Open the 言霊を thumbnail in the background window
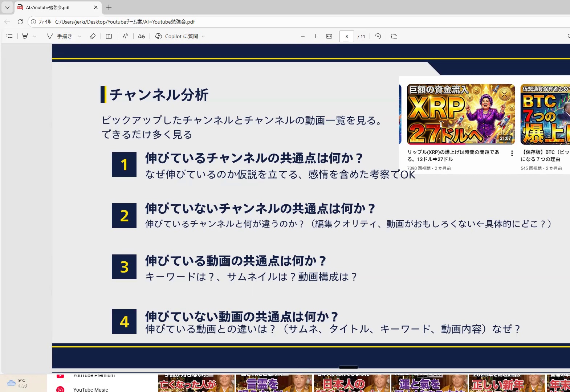Screen dimensions: 570x392 click(274, 383)
